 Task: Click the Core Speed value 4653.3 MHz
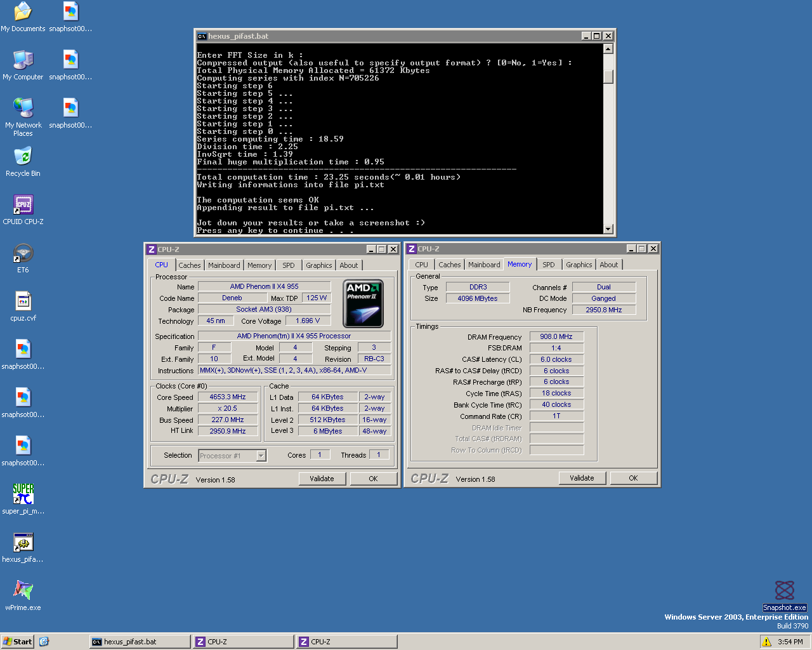[228, 397]
